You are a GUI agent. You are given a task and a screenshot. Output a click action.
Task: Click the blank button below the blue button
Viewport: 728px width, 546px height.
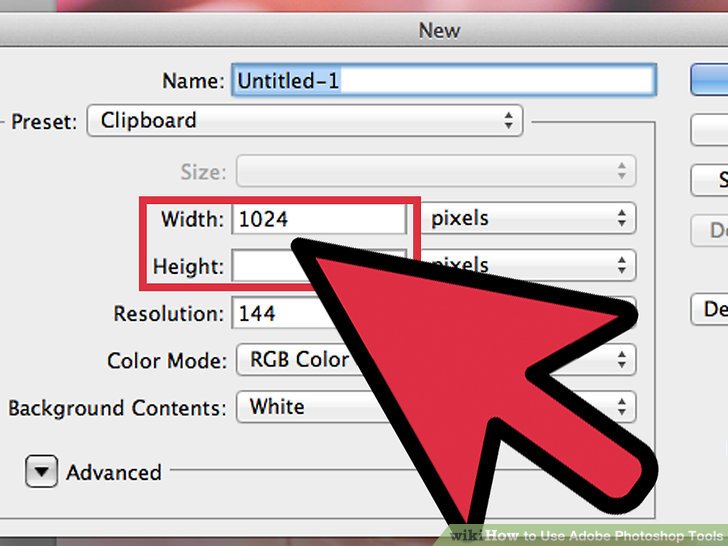[x=709, y=130]
